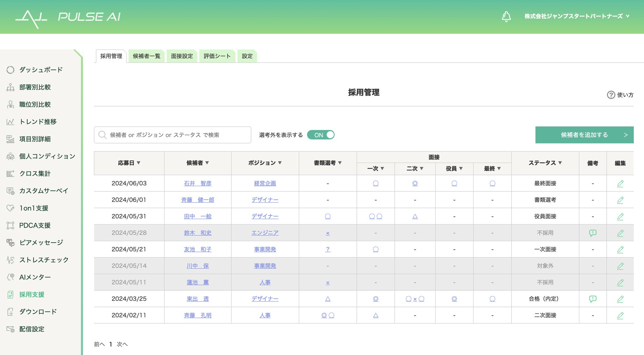Screen dimensions: 644x355
Task: Open the 使い方 help icon
Action: tap(611, 95)
